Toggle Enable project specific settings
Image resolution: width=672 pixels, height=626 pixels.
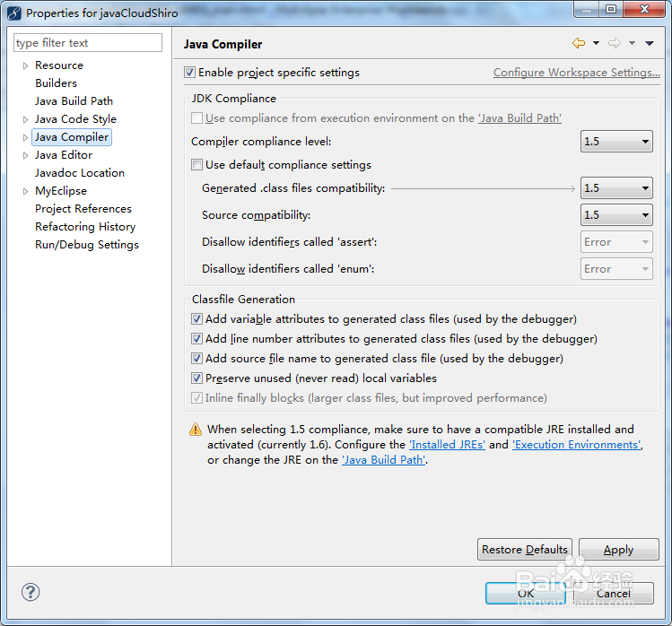click(190, 73)
